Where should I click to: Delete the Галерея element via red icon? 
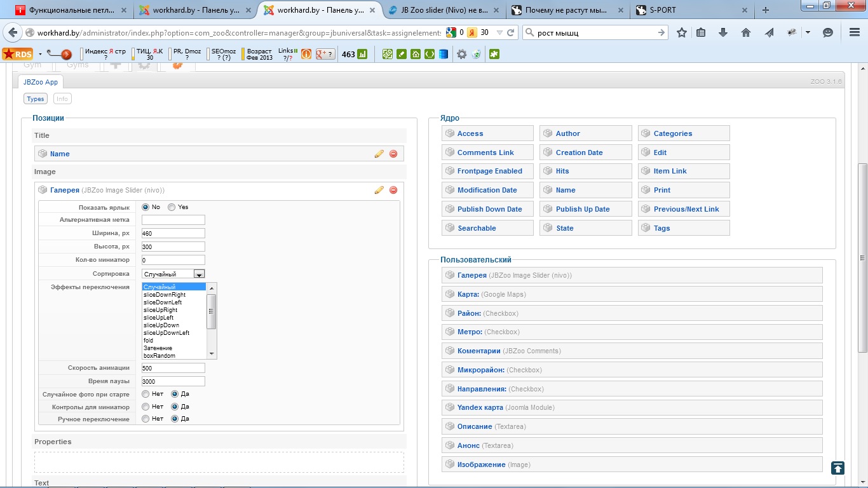pyautogui.click(x=393, y=190)
